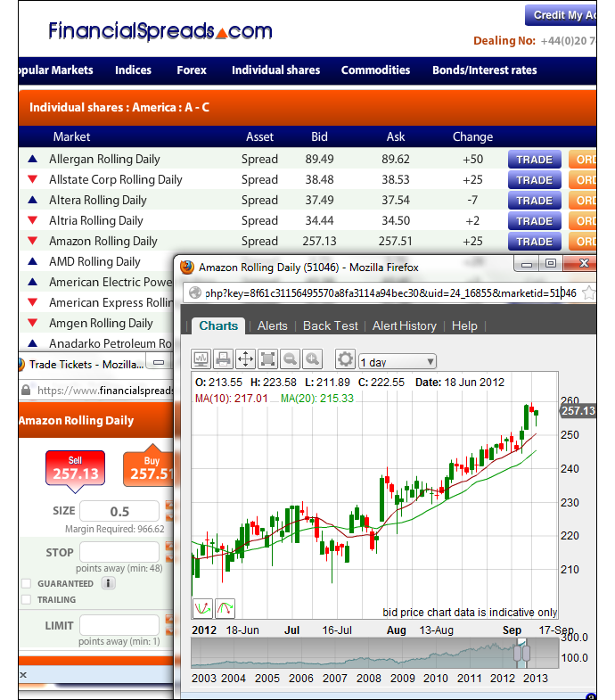This screenshot has width=615, height=700.
Task: Open the Commodities menu
Action: pyautogui.click(x=375, y=70)
